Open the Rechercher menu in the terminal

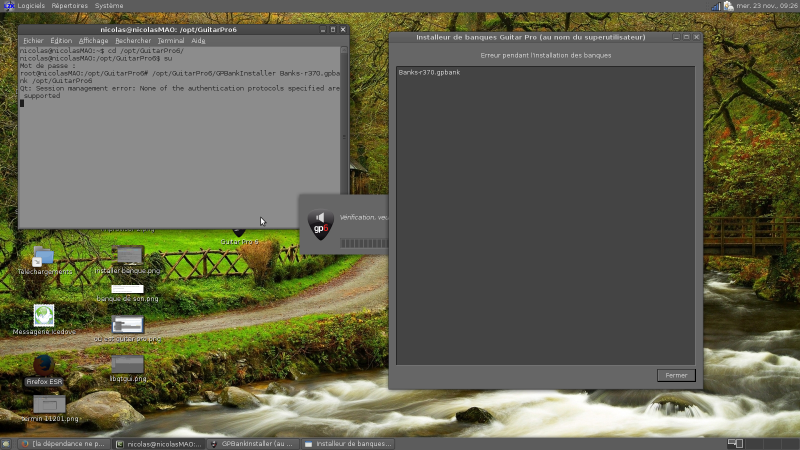(x=133, y=41)
